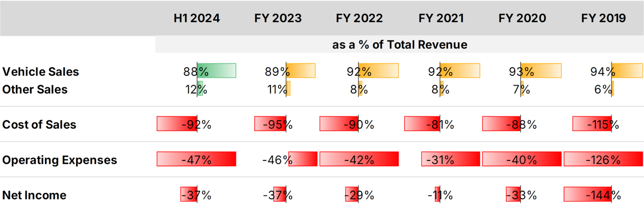This screenshot has height=204, width=644.
Task: Click the Vehicle Sales row label
Action: (40, 72)
